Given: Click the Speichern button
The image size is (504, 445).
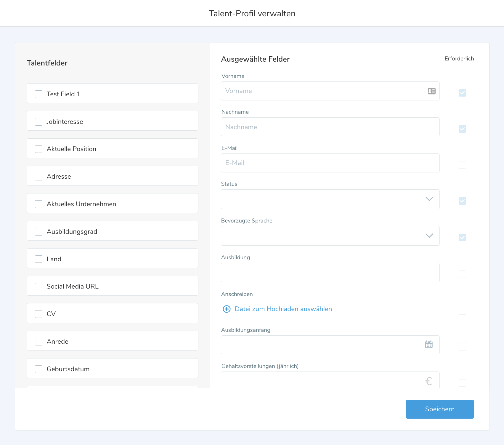Looking at the screenshot, I should (439, 409).
